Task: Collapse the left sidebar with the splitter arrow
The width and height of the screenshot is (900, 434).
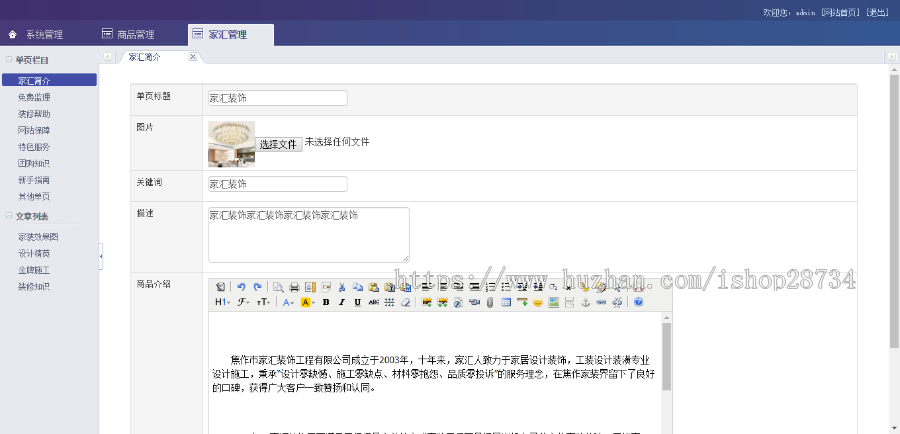Action: 101,257
